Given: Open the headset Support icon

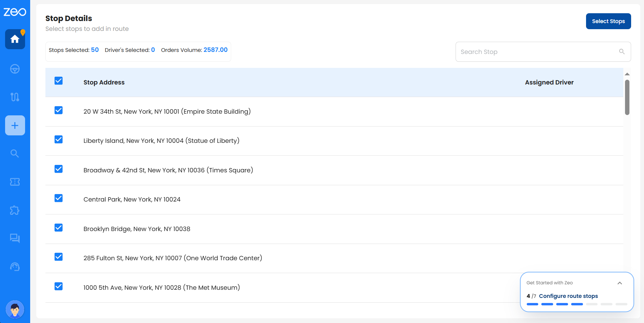Looking at the screenshot, I should point(15,267).
